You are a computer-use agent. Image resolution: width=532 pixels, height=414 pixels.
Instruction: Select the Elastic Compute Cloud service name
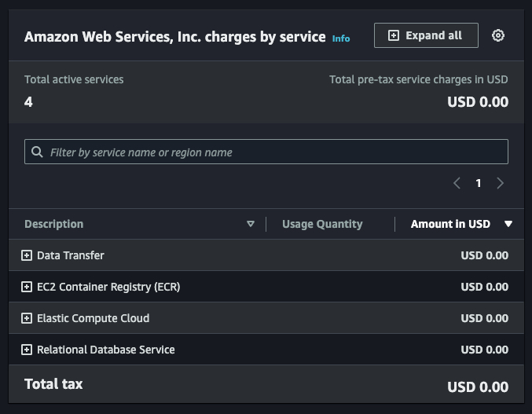93,318
